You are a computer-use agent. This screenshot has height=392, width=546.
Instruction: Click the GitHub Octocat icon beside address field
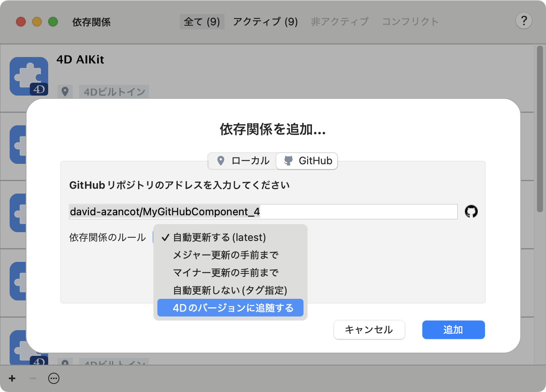471,211
